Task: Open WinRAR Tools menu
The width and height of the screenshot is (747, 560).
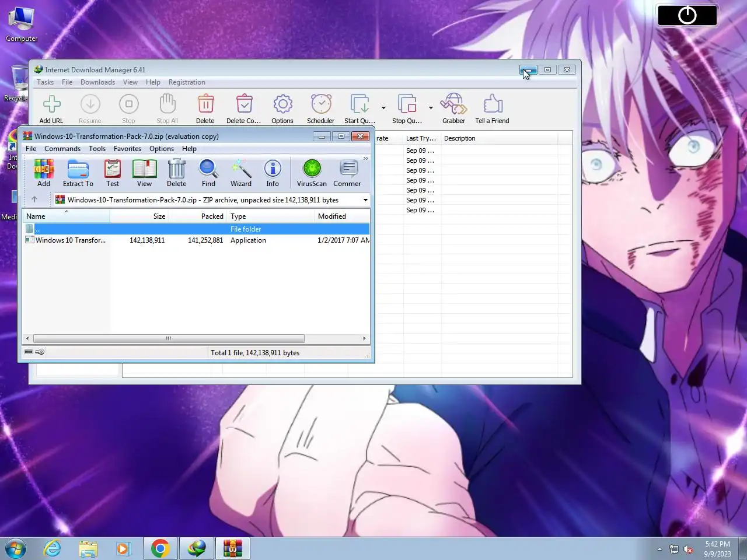Action: tap(97, 149)
